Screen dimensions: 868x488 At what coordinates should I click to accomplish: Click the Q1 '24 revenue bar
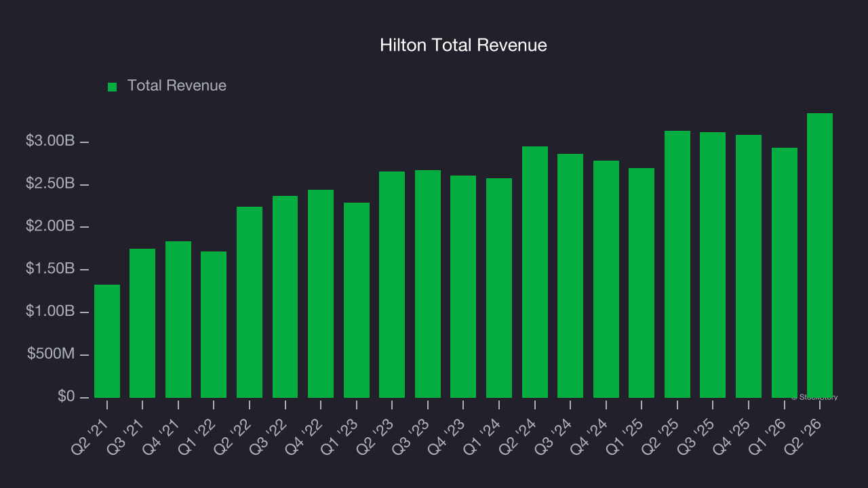499,288
